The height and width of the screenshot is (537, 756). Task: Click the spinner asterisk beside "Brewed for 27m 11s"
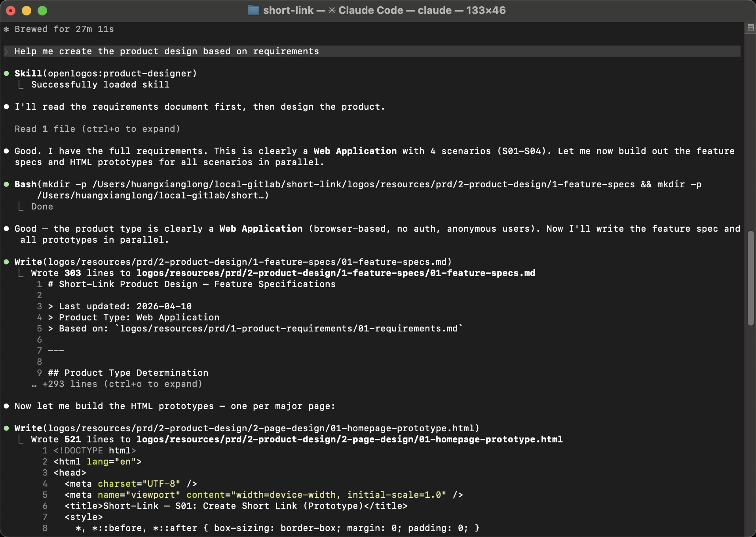(6, 29)
